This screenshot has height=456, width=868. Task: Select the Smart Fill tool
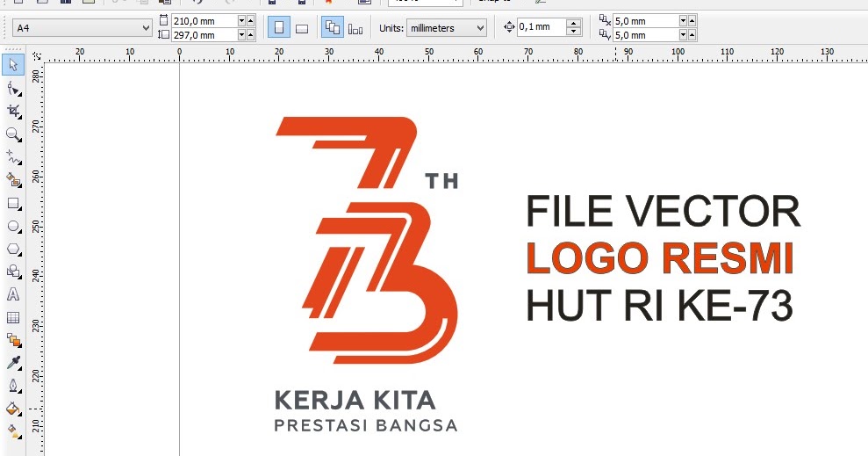pyautogui.click(x=13, y=179)
